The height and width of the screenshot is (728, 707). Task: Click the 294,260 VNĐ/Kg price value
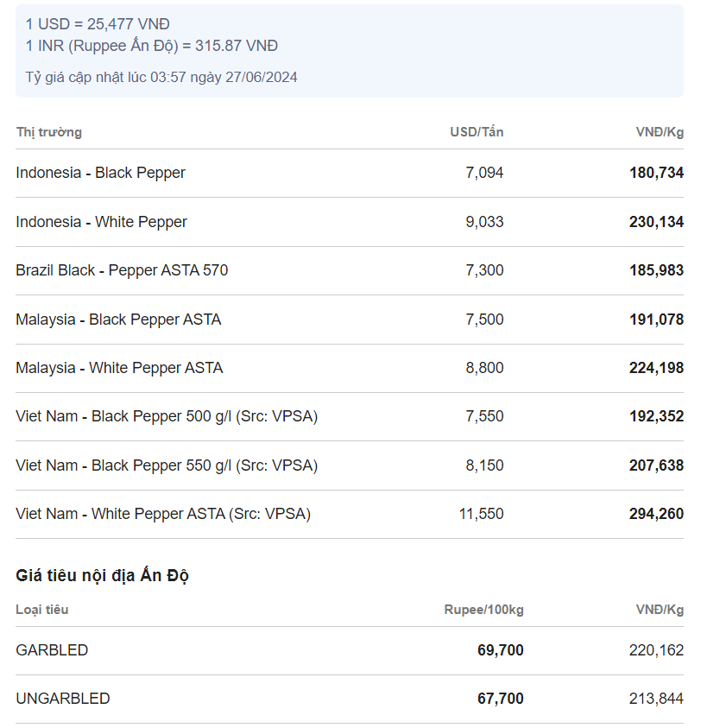(x=656, y=514)
